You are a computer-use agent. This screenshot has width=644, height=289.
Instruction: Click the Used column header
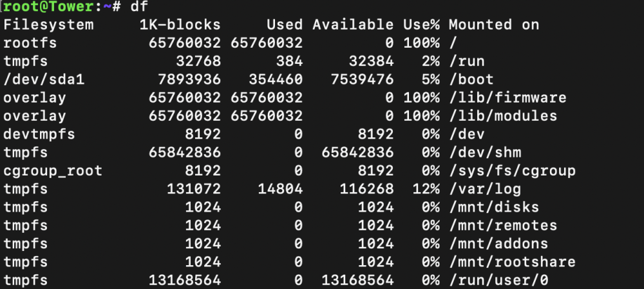[x=285, y=25]
